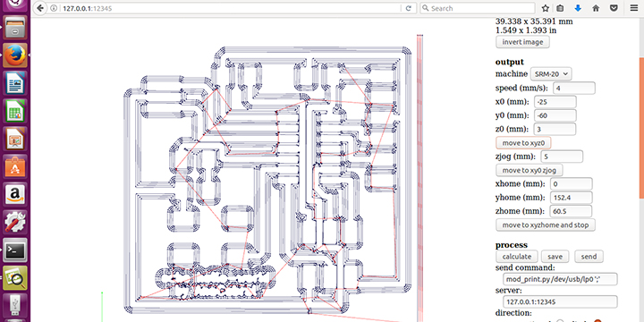
Task: Select the orange selected direction radio button
Action: click(x=597, y=321)
